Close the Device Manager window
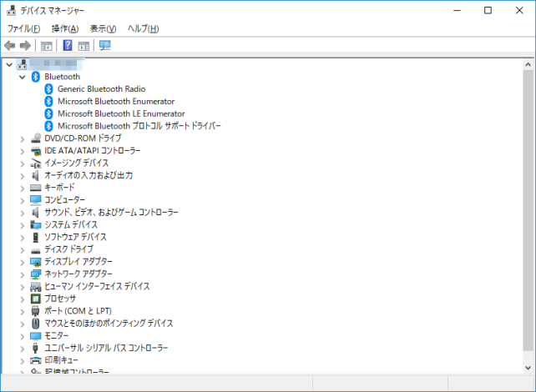Image resolution: width=536 pixels, height=392 pixels. [x=519, y=11]
